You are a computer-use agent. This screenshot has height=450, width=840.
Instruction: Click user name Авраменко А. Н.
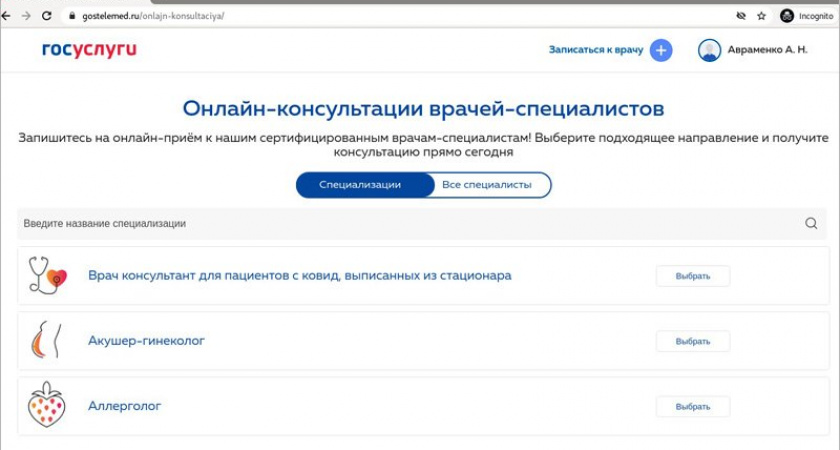point(767,50)
